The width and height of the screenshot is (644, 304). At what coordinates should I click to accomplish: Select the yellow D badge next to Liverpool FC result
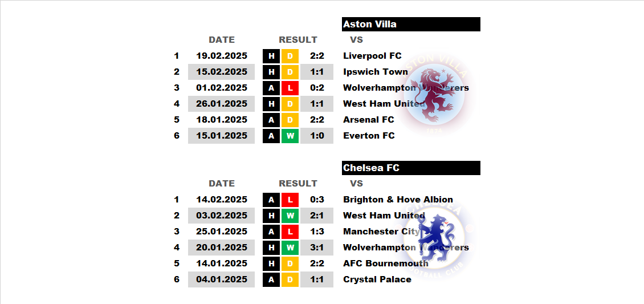tap(290, 56)
